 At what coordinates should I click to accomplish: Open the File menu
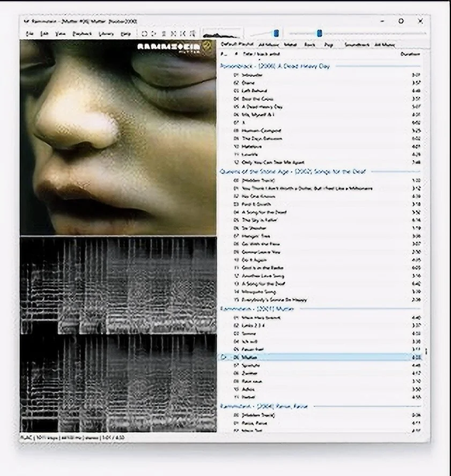[30, 34]
